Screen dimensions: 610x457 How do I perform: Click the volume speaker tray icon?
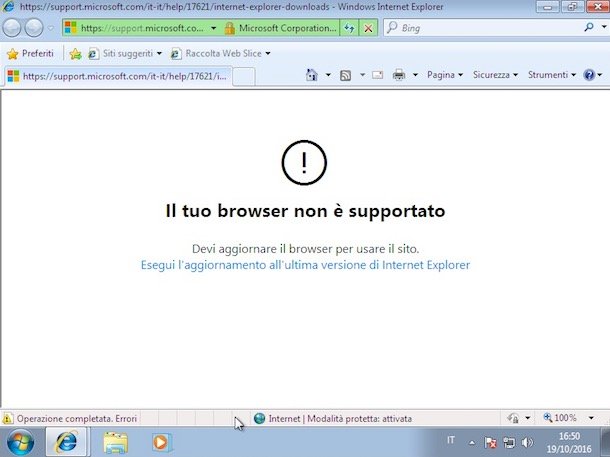tap(527, 442)
